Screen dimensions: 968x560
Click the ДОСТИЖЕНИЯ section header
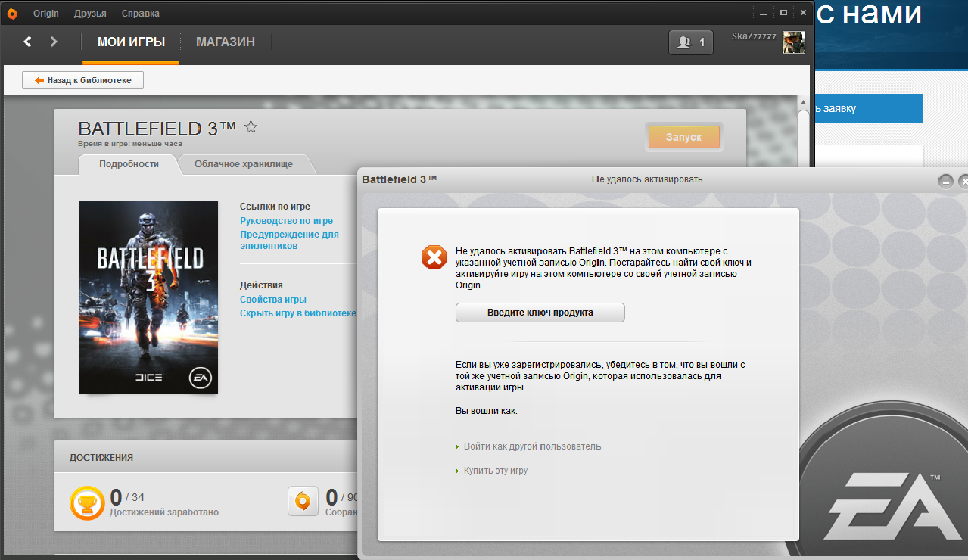click(101, 457)
